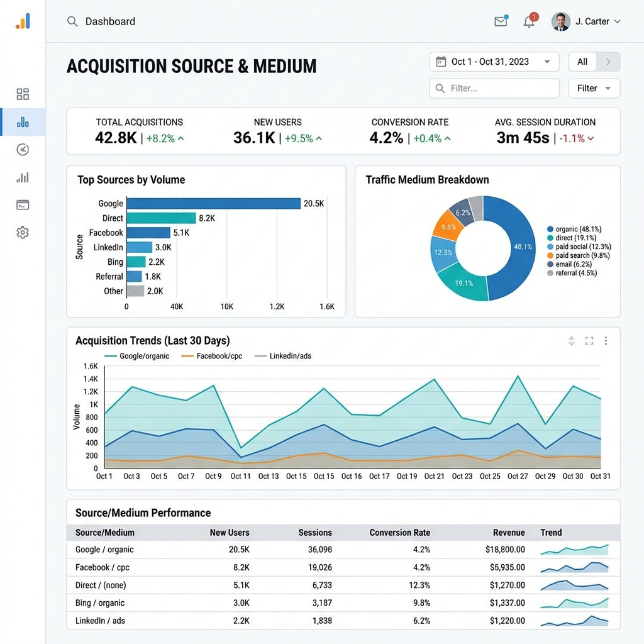
Task: Sort table by New Users column header
Action: pyautogui.click(x=230, y=533)
